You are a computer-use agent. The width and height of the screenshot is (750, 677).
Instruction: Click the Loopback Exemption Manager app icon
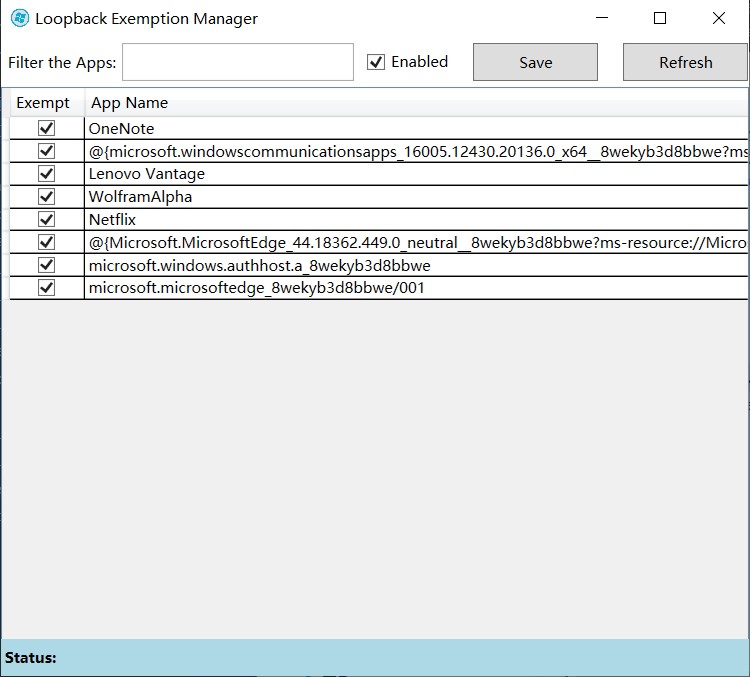click(20, 18)
